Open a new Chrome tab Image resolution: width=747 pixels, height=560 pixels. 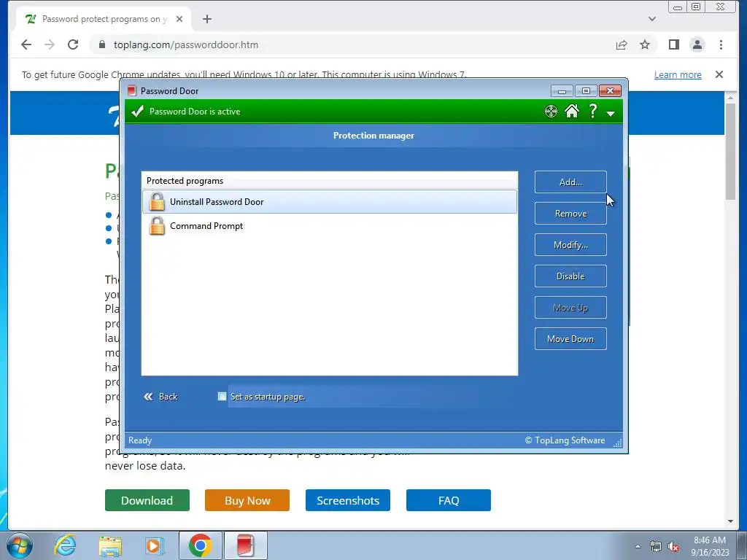206,19
